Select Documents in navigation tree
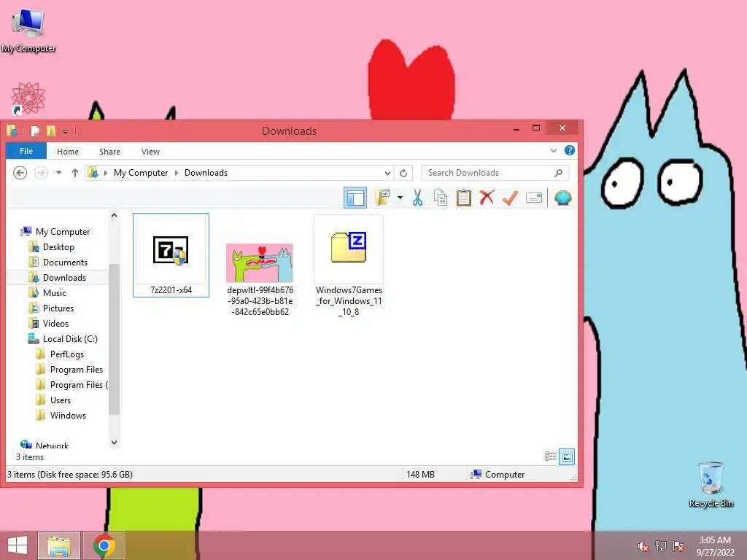747x560 pixels. (x=65, y=262)
